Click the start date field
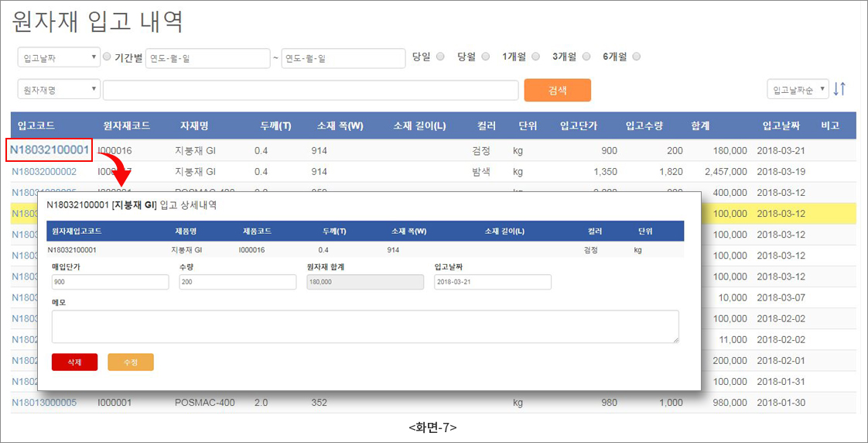The image size is (868, 443). click(x=207, y=57)
